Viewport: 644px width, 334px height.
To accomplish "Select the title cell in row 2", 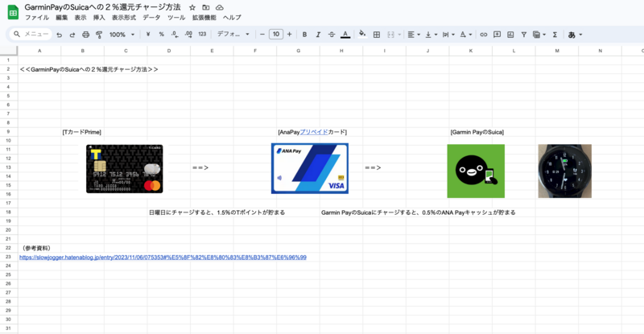I will [x=89, y=69].
